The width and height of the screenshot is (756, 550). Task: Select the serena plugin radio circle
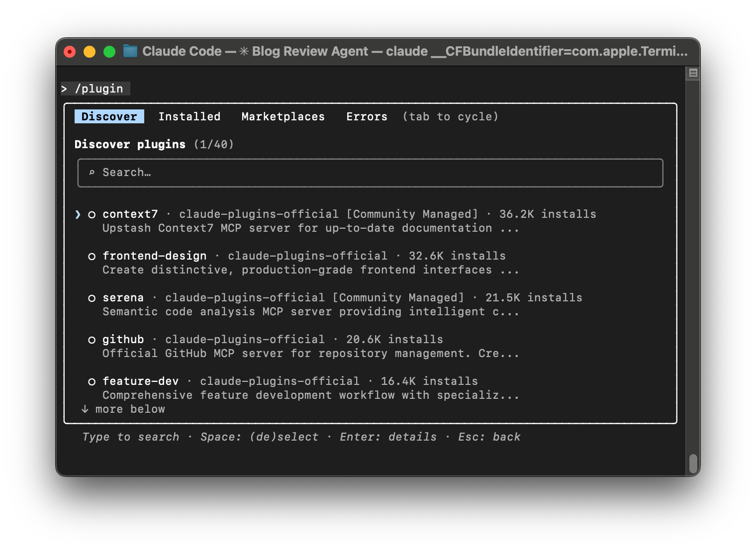(92, 297)
